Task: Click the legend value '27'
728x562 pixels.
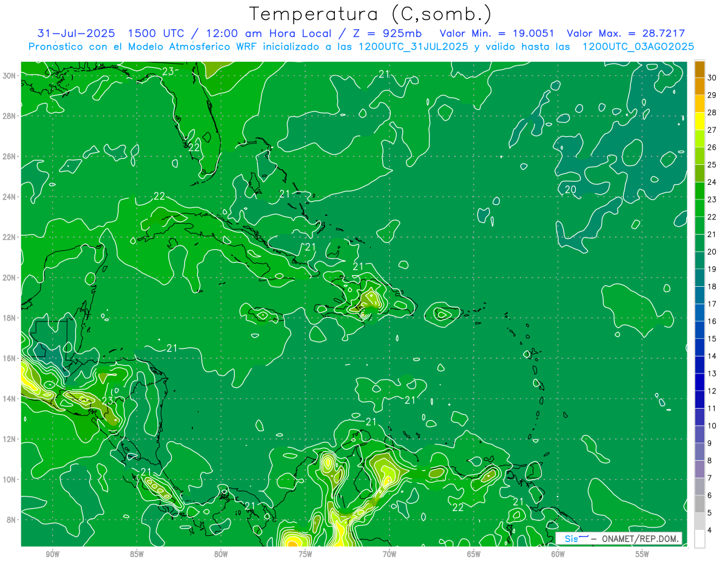Action: coord(712,130)
